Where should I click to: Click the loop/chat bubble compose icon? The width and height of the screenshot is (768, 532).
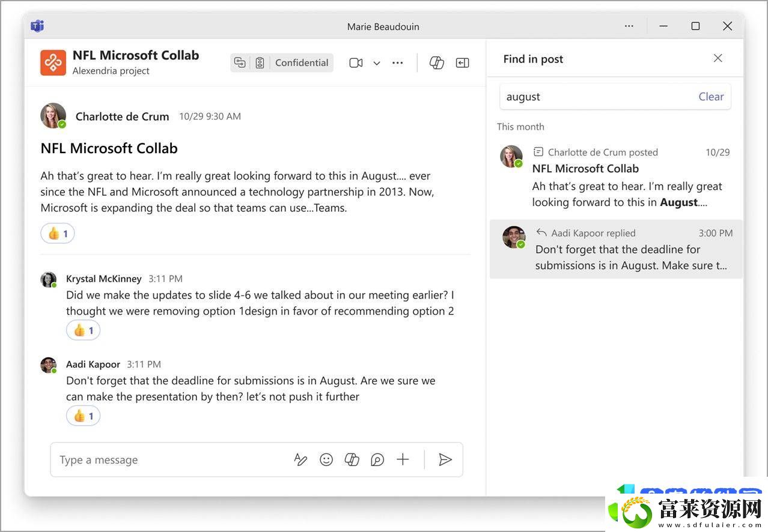point(377,460)
